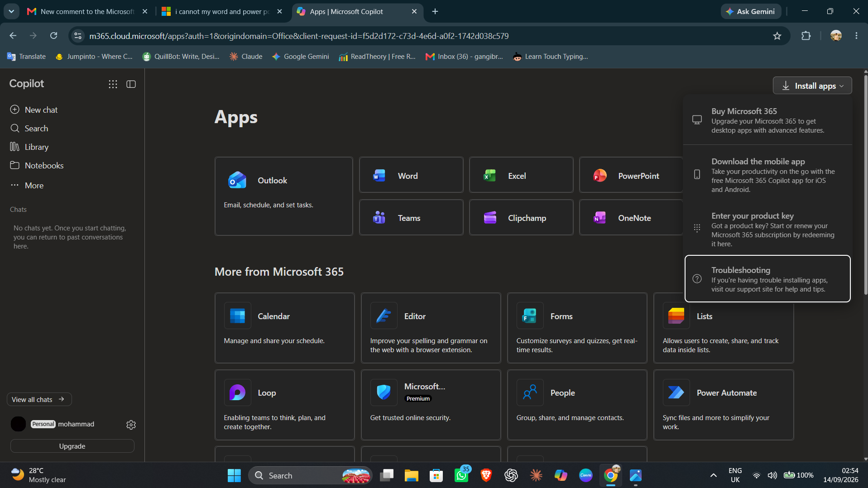The height and width of the screenshot is (488, 868).
Task: Open the Power Automate card
Action: 724,405
